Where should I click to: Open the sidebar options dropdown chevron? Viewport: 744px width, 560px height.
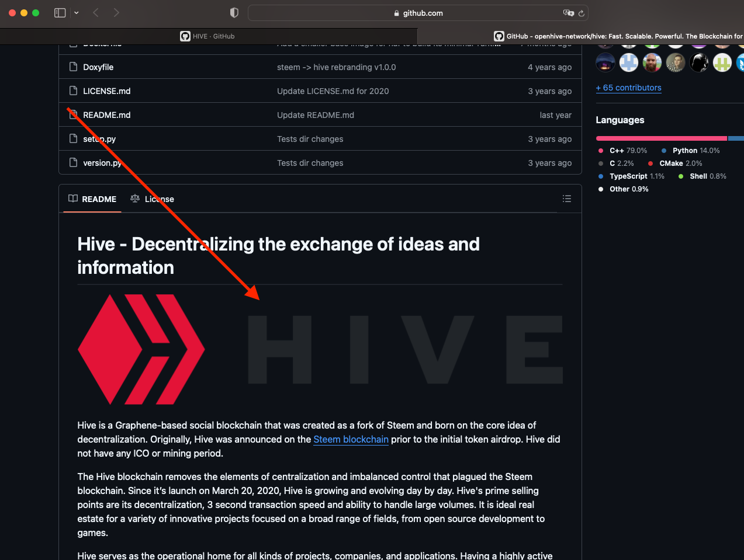(77, 13)
